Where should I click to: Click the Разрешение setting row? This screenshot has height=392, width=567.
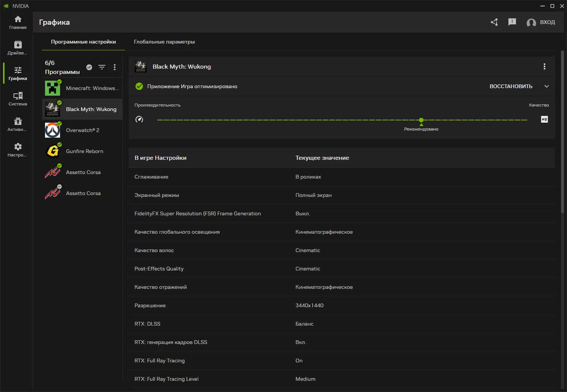[342, 305]
